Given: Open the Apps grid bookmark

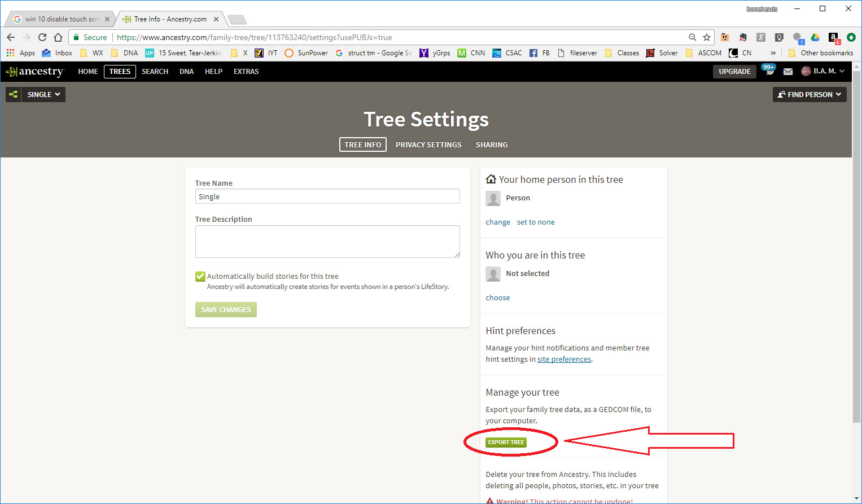Looking at the screenshot, I should point(21,53).
